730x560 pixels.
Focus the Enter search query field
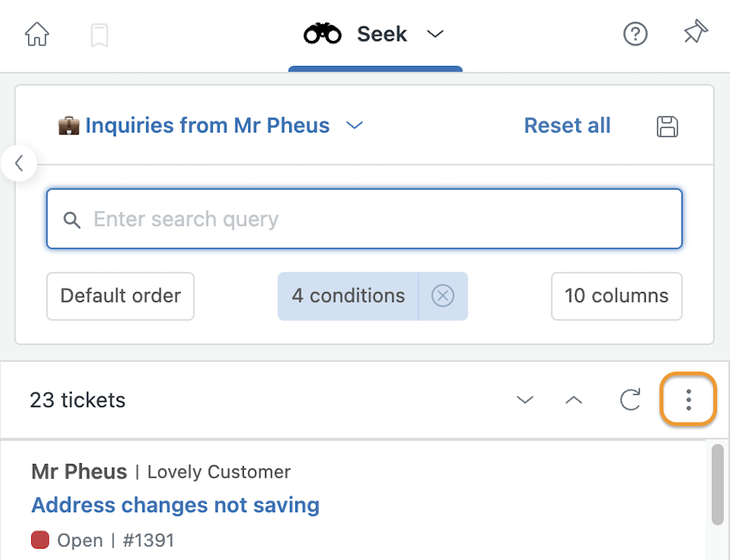click(x=364, y=219)
